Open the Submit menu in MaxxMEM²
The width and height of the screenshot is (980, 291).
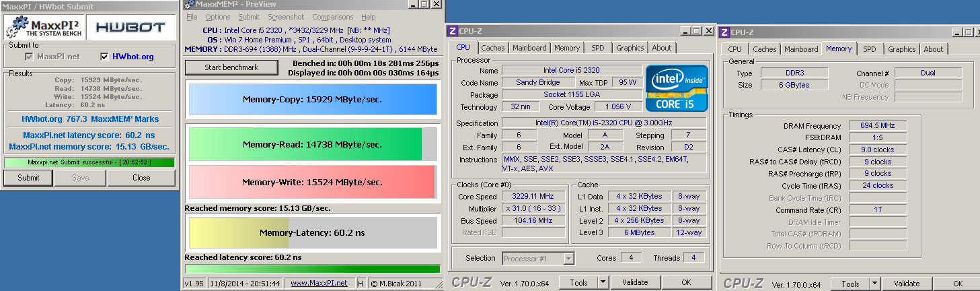[x=249, y=17]
